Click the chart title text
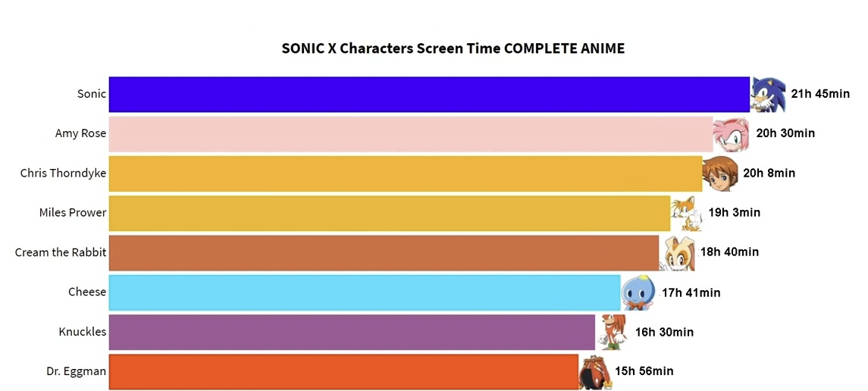Image resolution: width=868 pixels, height=391 pixels. pos(453,48)
